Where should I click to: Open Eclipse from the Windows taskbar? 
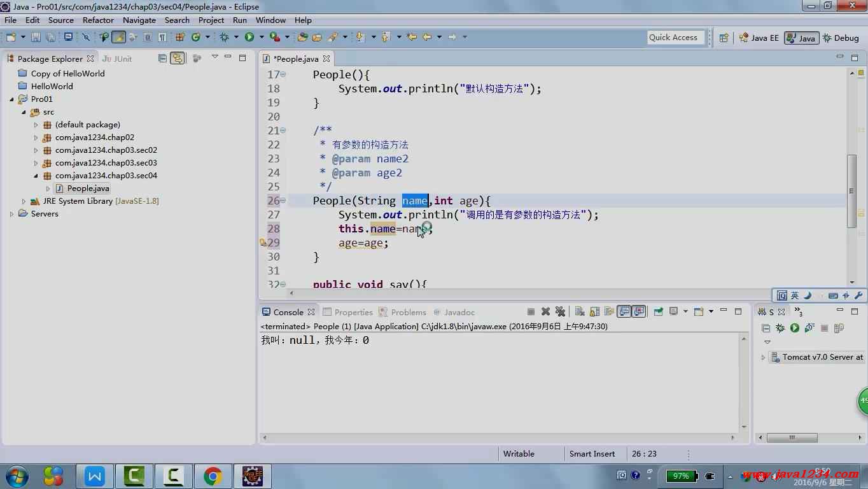coord(253,476)
